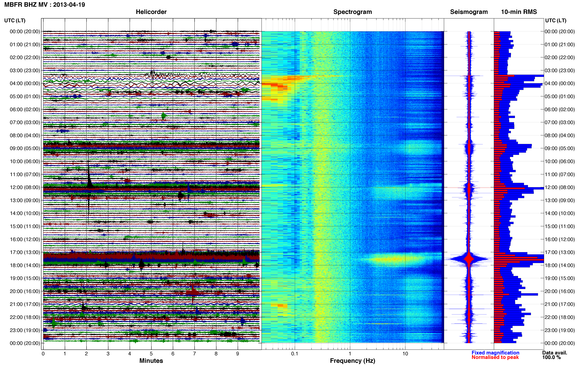Click the '100.0 %' data availability value
The height and width of the screenshot is (368, 588).
coord(551,357)
